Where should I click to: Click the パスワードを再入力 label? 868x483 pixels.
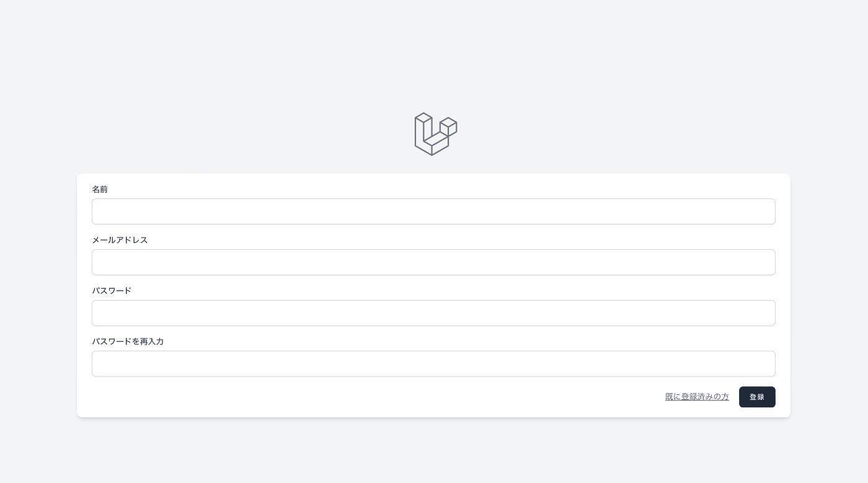(x=128, y=342)
